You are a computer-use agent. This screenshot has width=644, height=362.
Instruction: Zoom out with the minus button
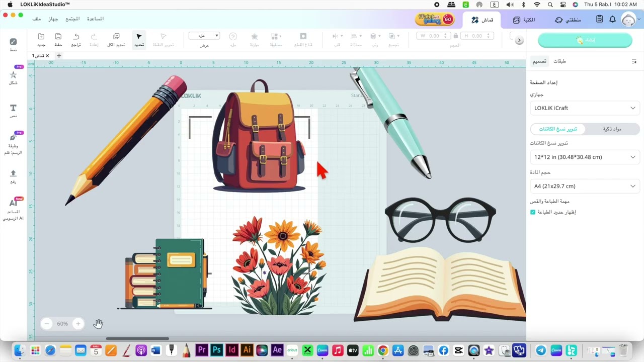point(46,324)
